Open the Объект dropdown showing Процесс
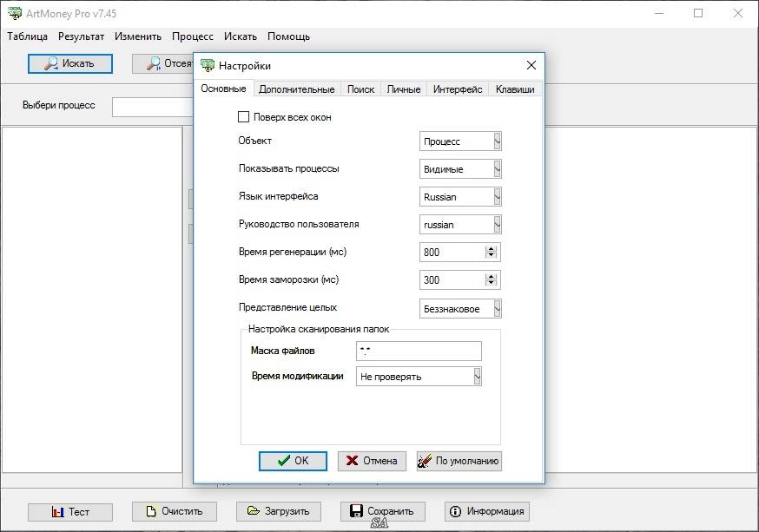The width and height of the screenshot is (759, 532). [x=497, y=141]
